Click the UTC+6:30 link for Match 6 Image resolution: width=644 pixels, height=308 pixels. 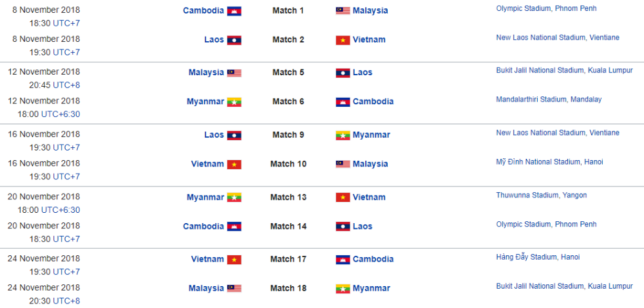coord(61,114)
